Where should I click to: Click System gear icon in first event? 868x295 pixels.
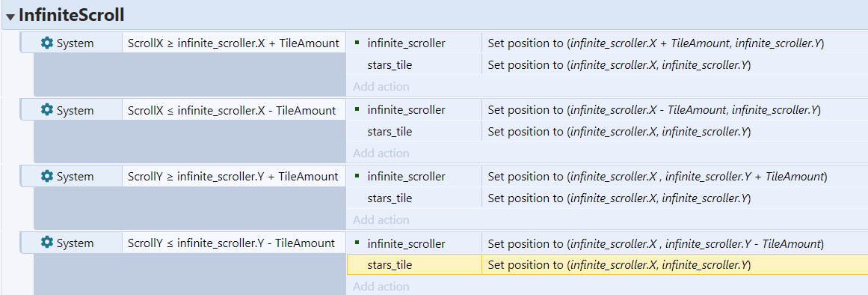pyautogui.click(x=47, y=43)
